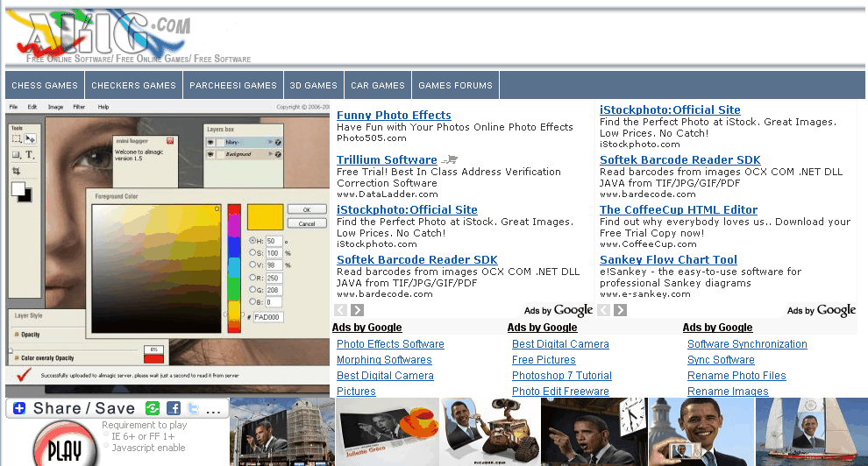Image resolution: width=868 pixels, height=466 pixels.
Task: Select the crop tool
Action: tap(17, 172)
